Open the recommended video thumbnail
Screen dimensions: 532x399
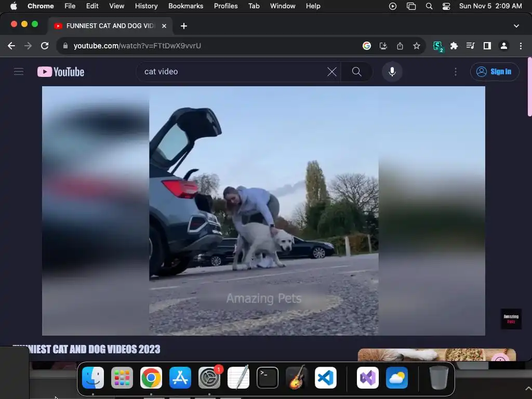click(x=436, y=354)
